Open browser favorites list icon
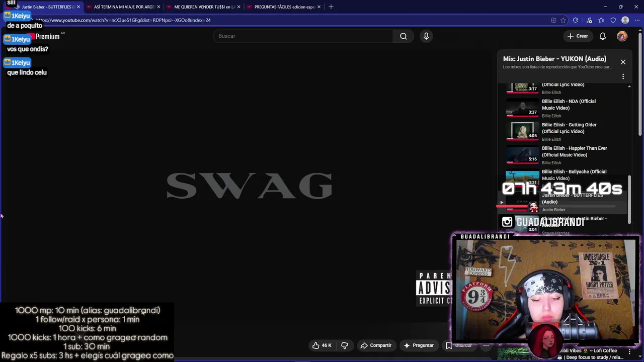The height and width of the screenshot is (362, 644). tap(601, 20)
